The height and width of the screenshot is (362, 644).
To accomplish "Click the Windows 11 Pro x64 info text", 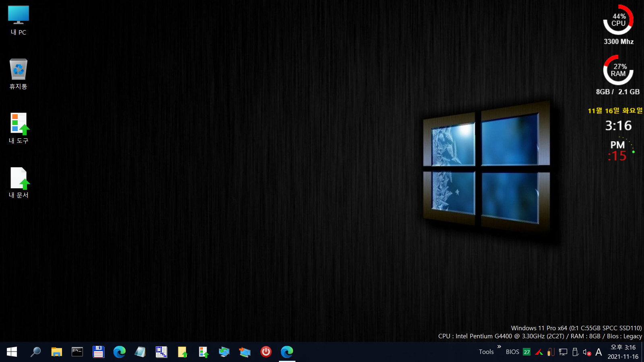I will tap(576, 328).
